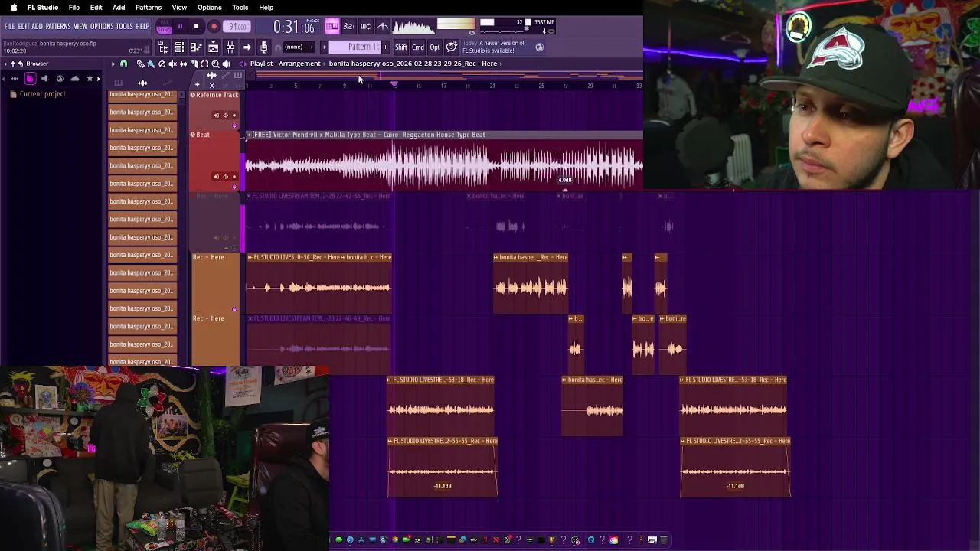Select the playlist Draw pencil tool
Viewport: 980px width, 551px height.
[140, 64]
